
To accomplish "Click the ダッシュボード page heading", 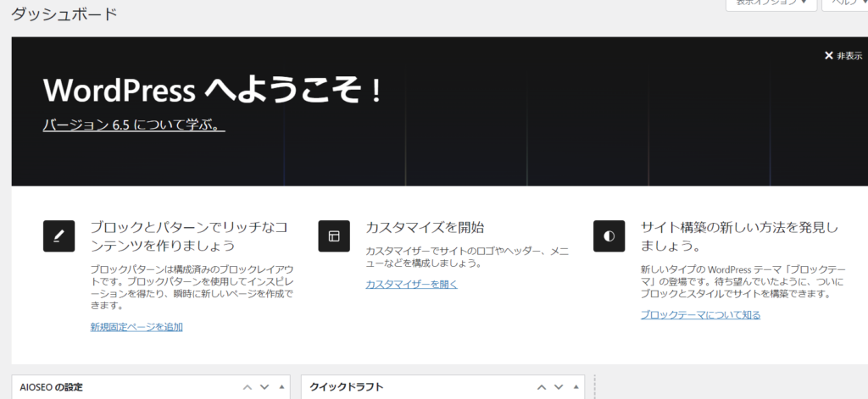I will point(64,14).
